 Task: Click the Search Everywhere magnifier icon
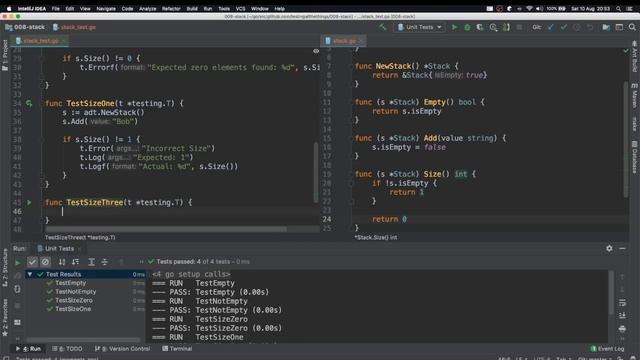pos(632,27)
